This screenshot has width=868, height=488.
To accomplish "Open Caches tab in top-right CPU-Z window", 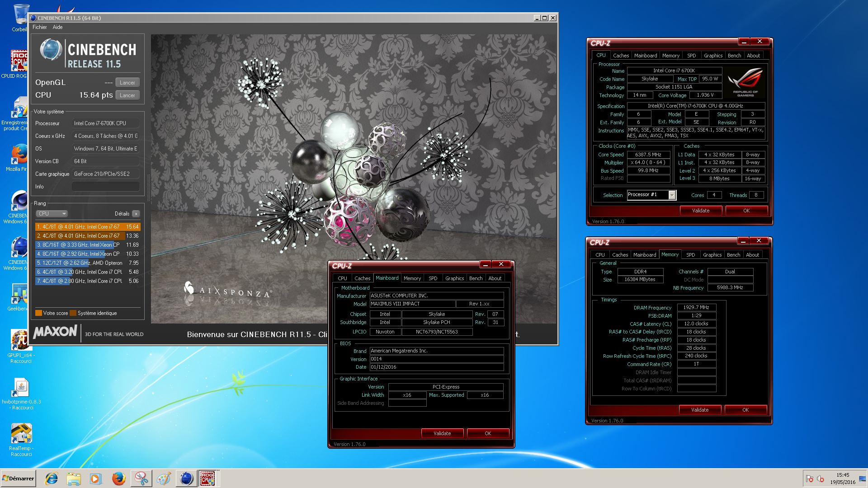I will click(621, 56).
